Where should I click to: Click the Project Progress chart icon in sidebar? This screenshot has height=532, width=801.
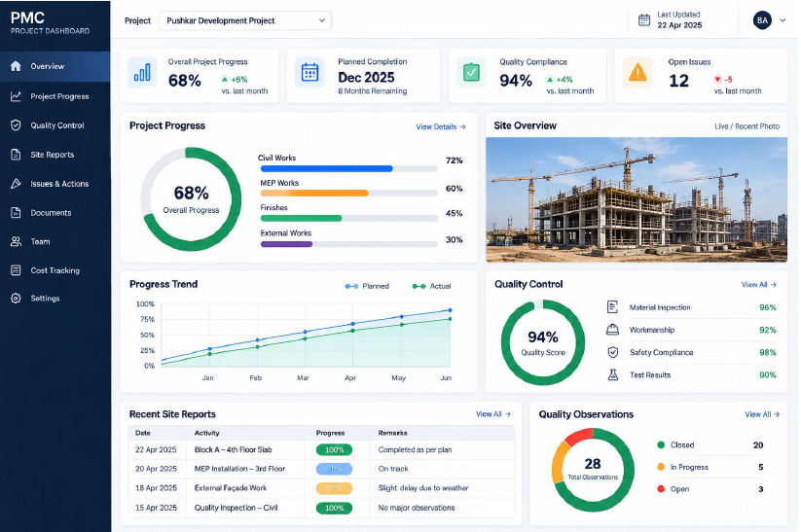[16, 96]
